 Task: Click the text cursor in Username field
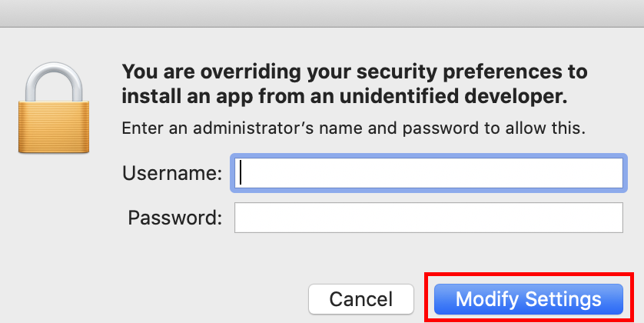click(241, 172)
